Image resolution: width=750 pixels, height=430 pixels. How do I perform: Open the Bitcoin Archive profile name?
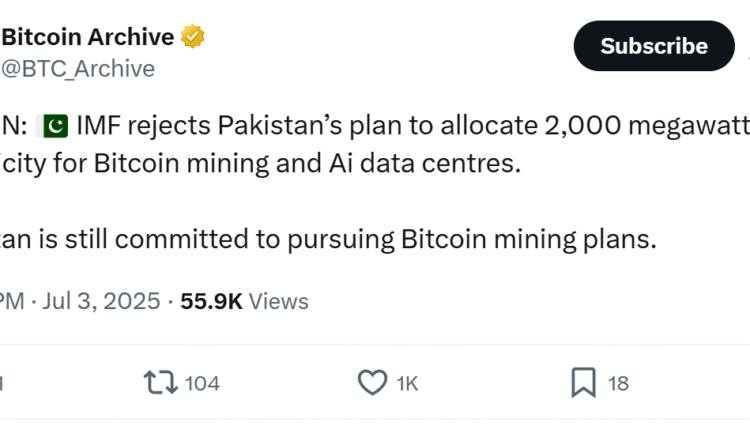88,38
